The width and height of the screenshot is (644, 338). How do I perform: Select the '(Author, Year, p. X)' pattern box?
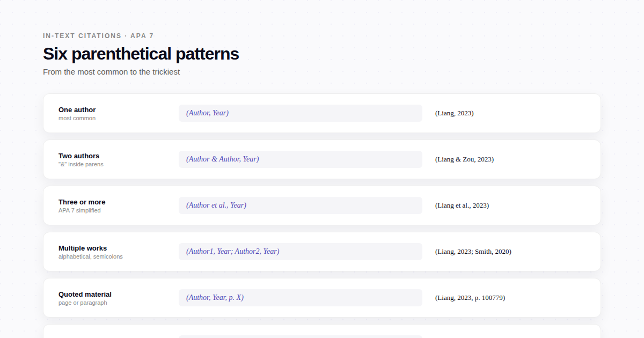tap(301, 298)
